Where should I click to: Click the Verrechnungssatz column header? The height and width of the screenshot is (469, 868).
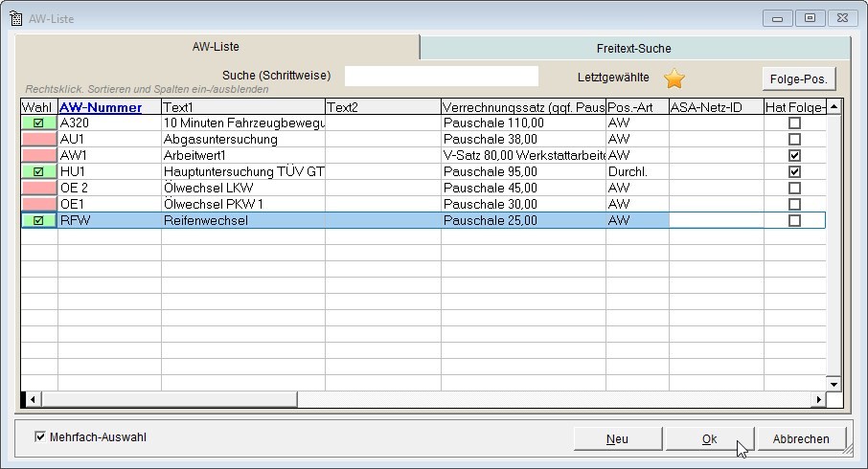pyautogui.click(x=524, y=107)
